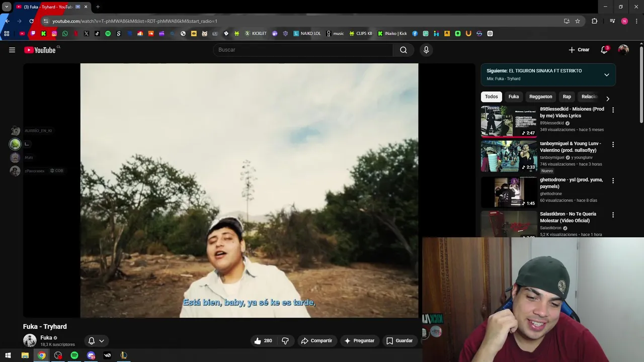This screenshot has width=644, height=362.
Task: Open Chrome extensions puzzle icon
Action: coord(595,21)
